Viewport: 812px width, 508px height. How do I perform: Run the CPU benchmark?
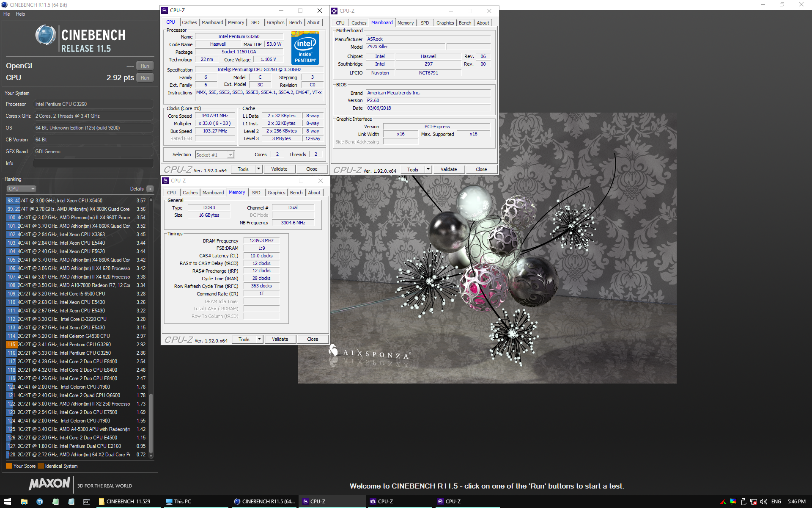145,78
